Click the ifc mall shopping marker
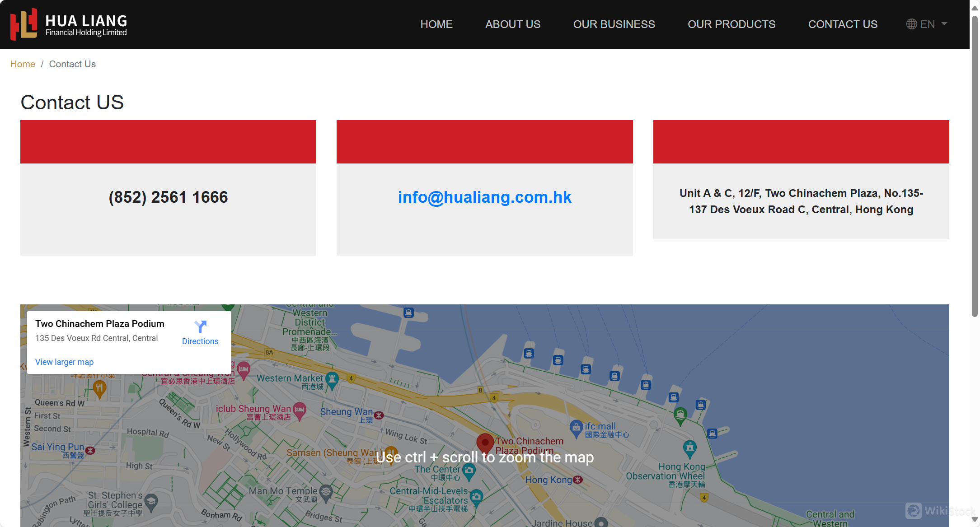980x527 pixels. point(576,427)
